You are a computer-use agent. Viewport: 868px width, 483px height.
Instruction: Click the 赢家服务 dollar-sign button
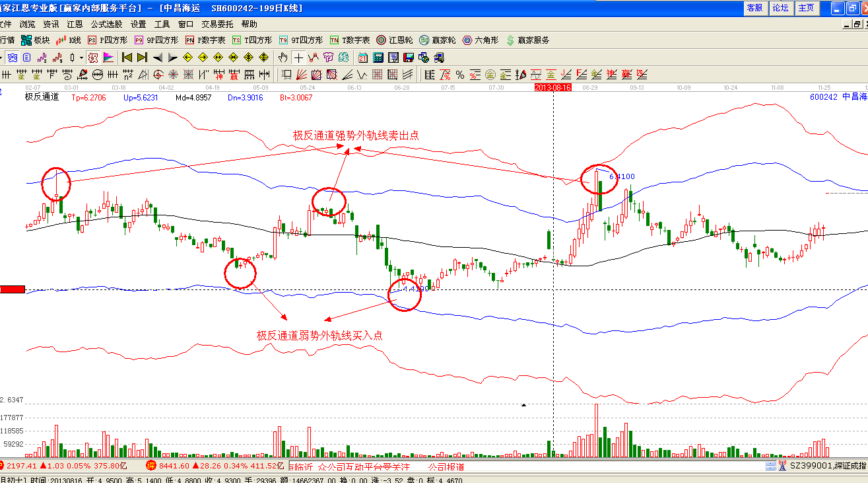pyautogui.click(x=527, y=40)
